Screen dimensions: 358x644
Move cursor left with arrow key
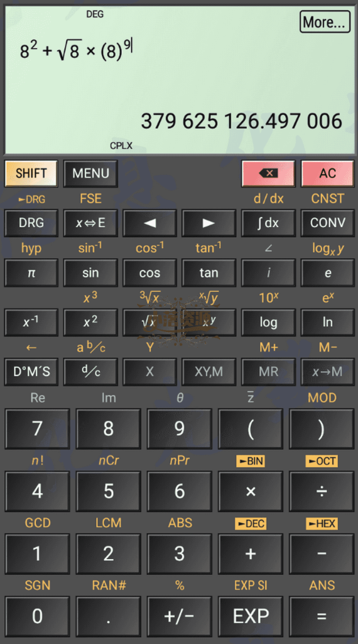pyautogui.click(x=149, y=223)
